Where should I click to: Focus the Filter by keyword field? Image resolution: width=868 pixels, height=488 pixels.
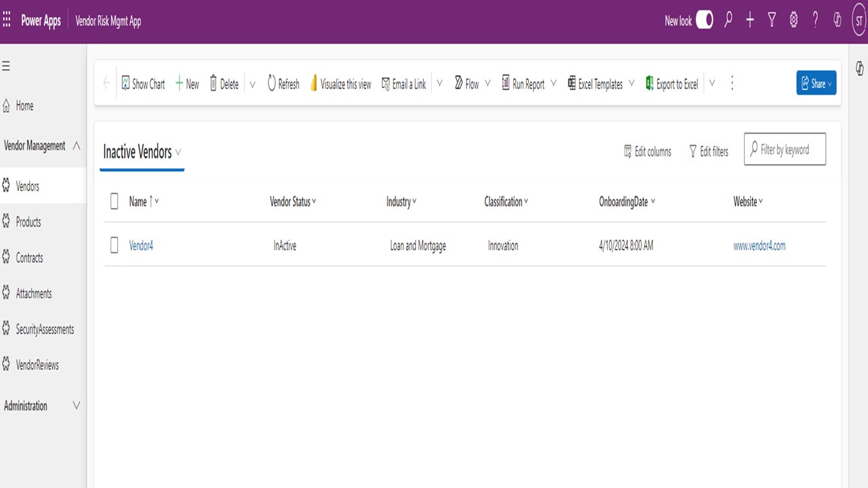[x=785, y=149]
